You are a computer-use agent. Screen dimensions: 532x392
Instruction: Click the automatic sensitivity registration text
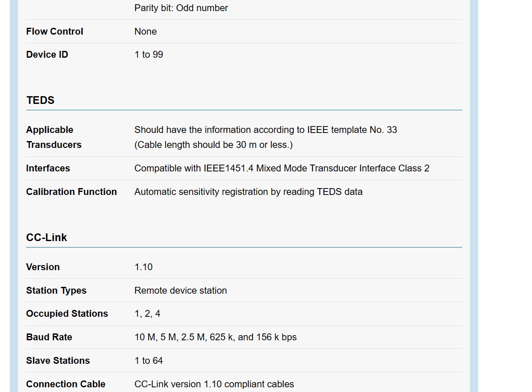click(248, 192)
